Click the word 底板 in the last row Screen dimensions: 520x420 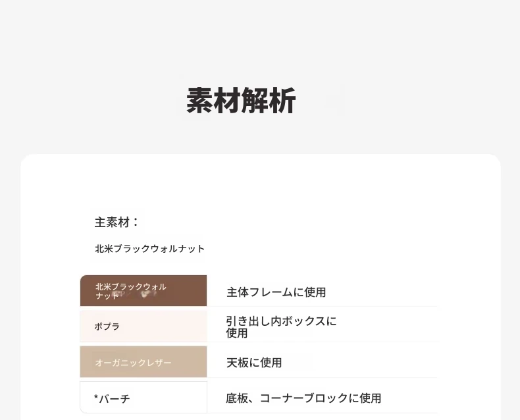pos(236,398)
